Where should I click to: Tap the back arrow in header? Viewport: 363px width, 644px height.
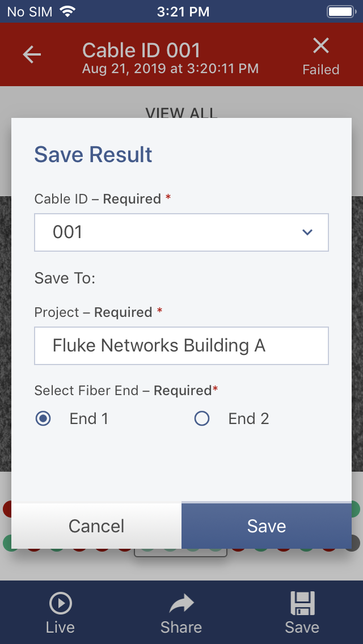(x=32, y=54)
